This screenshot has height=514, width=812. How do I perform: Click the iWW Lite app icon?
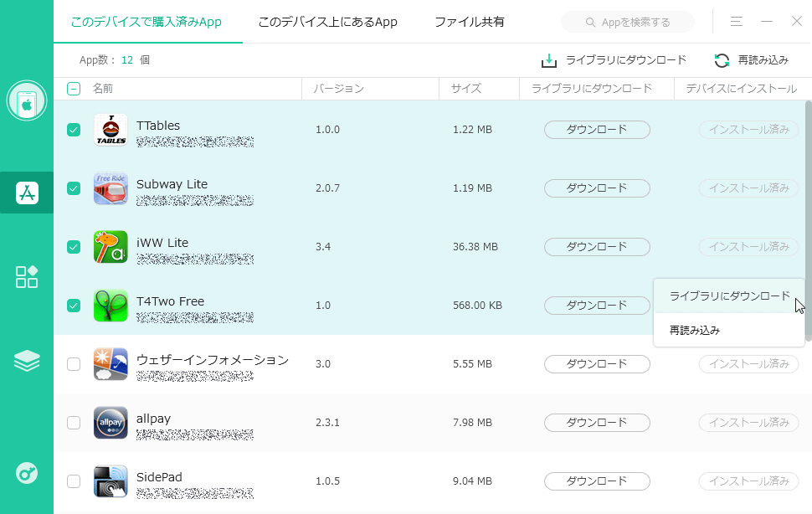click(x=110, y=247)
